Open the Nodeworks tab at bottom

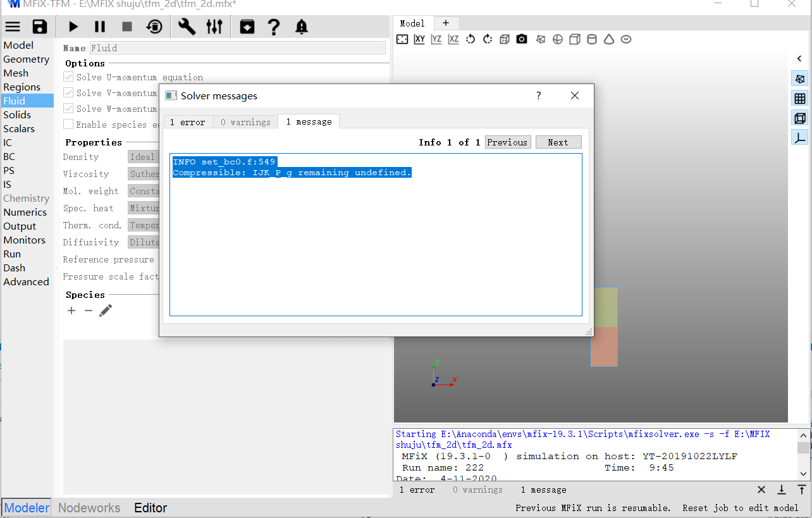89,508
